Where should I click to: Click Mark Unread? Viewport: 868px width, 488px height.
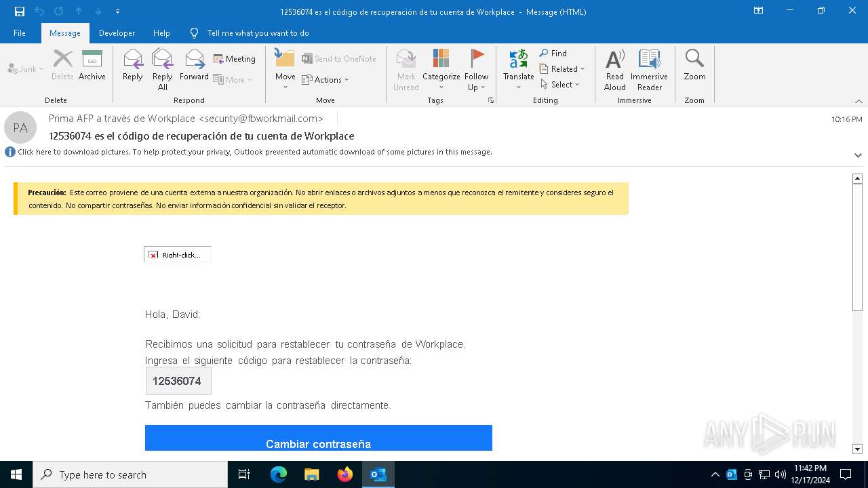[x=406, y=70]
